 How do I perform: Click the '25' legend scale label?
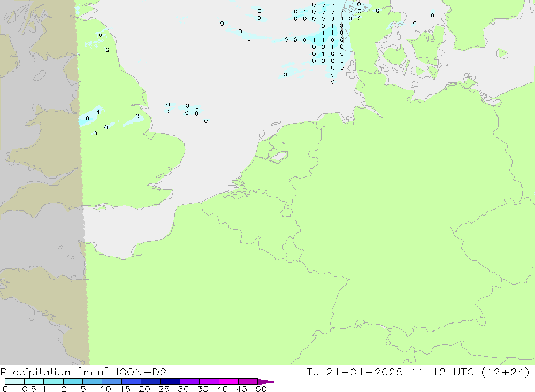click(x=164, y=389)
